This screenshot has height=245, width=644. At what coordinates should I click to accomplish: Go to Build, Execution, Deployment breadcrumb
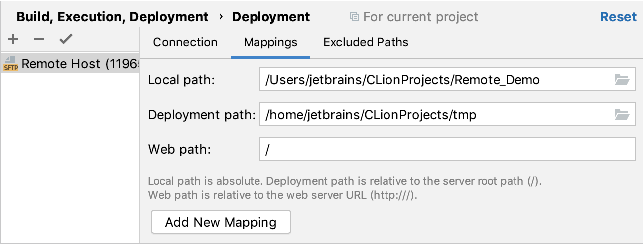click(113, 17)
